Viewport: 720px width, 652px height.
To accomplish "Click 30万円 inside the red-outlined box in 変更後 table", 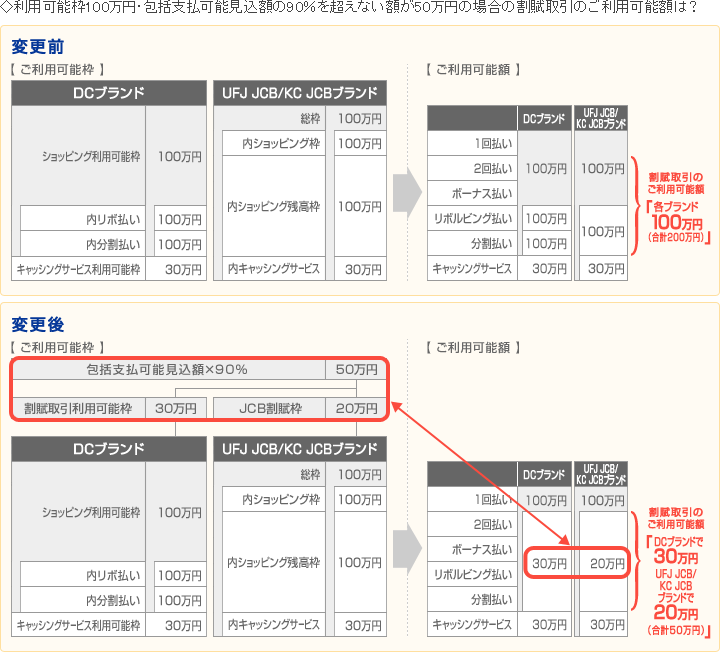I will 549,564.
